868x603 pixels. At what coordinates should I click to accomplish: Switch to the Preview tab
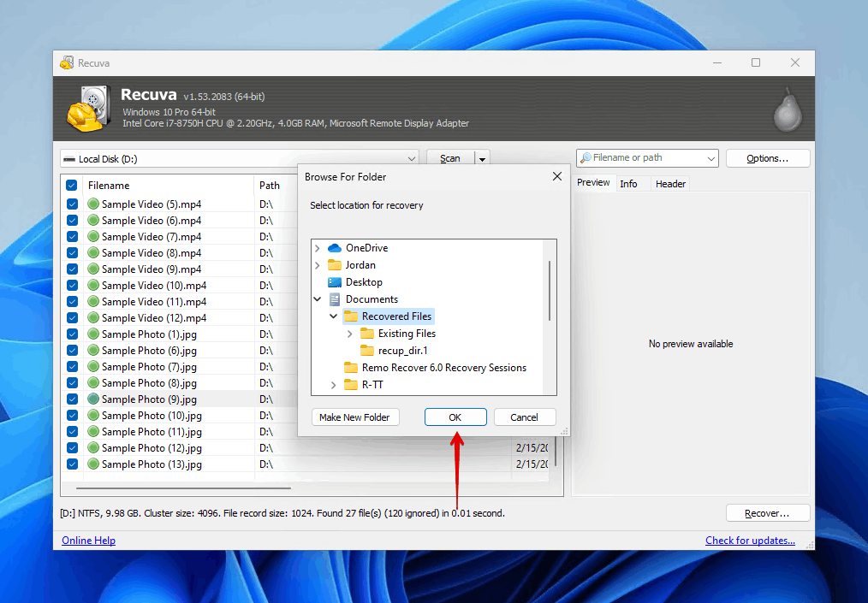coord(593,182)
